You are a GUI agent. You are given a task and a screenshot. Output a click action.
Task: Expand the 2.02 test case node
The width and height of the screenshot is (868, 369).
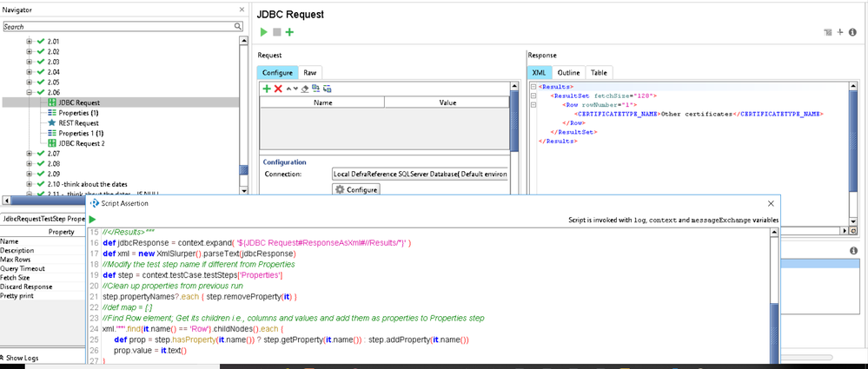[x=30, y=51]
